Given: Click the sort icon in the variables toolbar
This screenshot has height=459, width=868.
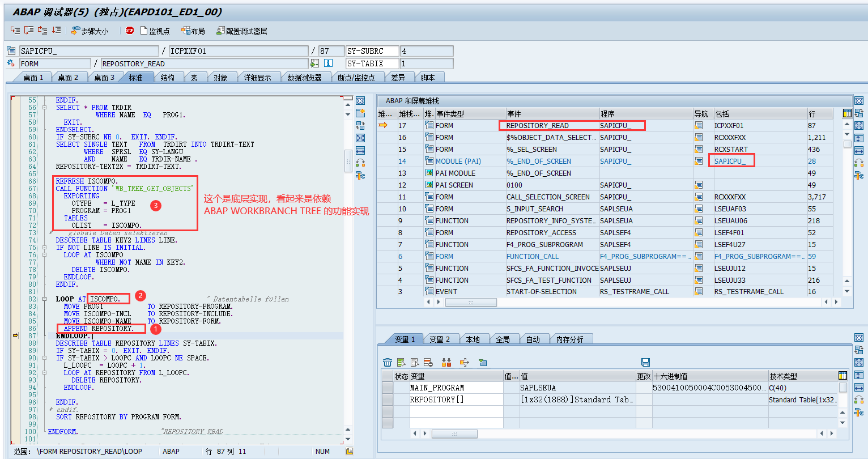Looking at the screenshot, I should click(446, 362).
